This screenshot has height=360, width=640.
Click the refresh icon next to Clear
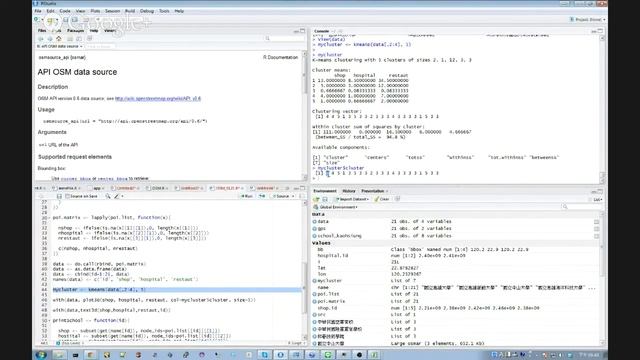click(397, 199)
